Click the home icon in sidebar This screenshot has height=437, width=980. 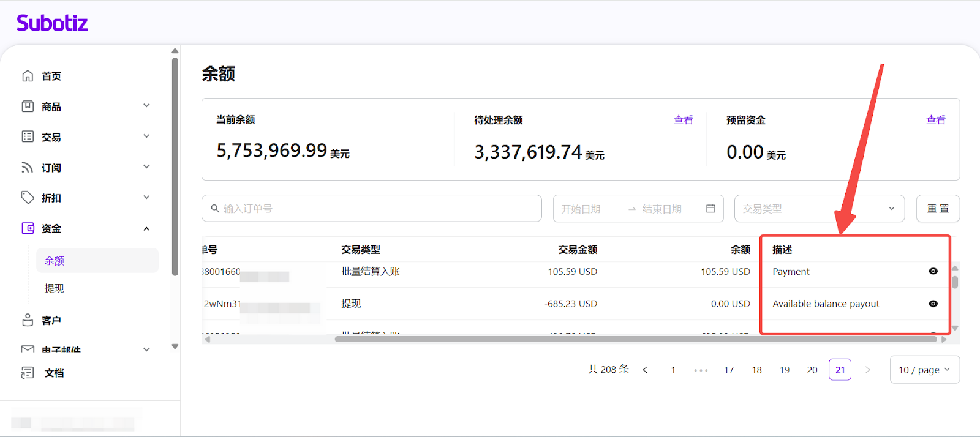(28, 76)
